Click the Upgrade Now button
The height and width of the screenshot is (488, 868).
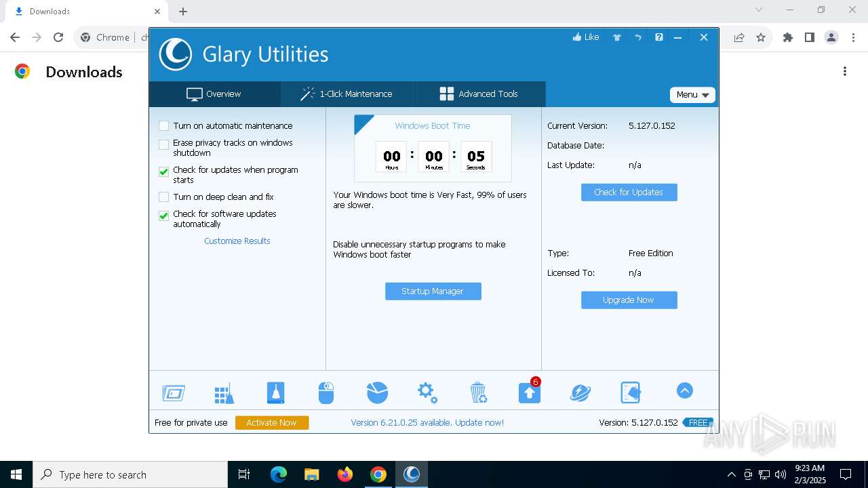pos(629,300)
